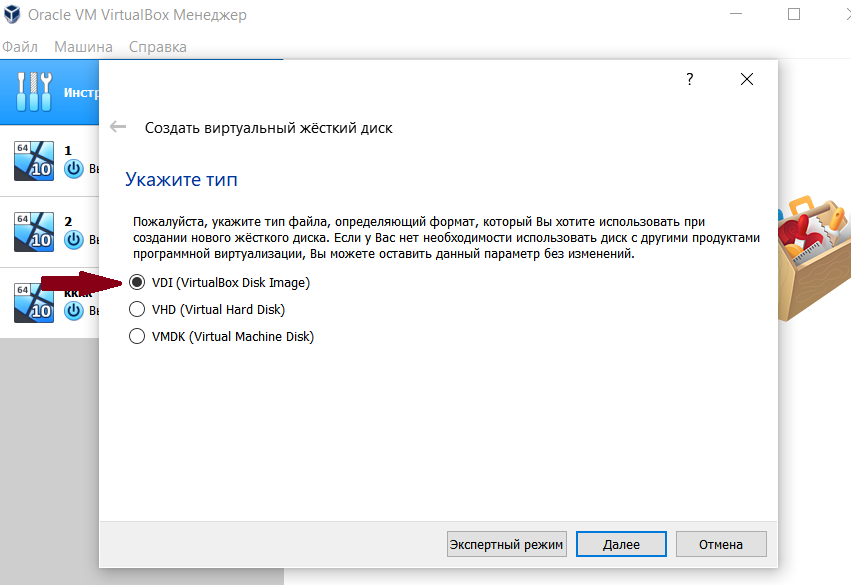Maximize the VirtualBox Manager window
Image resolution: width=851 pixels, height=585 pixels.
(794, 15)
